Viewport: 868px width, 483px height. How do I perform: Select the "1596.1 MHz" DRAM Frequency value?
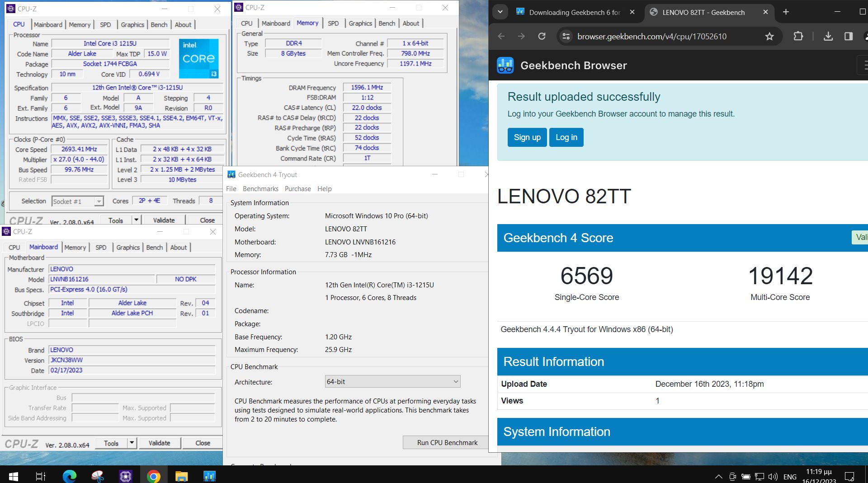(367, 87)
